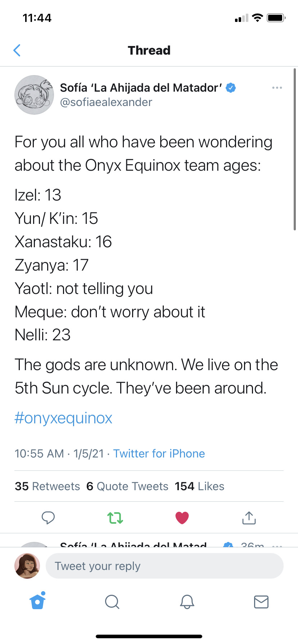
Task: View the 35 Retweets list
Action: (47, 486)
